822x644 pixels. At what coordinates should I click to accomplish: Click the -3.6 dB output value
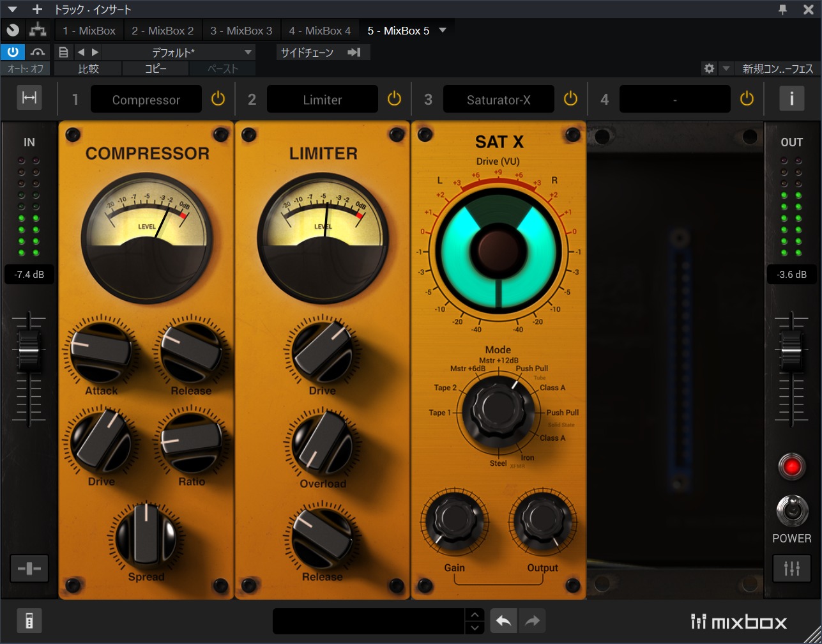tap(792, 275)
